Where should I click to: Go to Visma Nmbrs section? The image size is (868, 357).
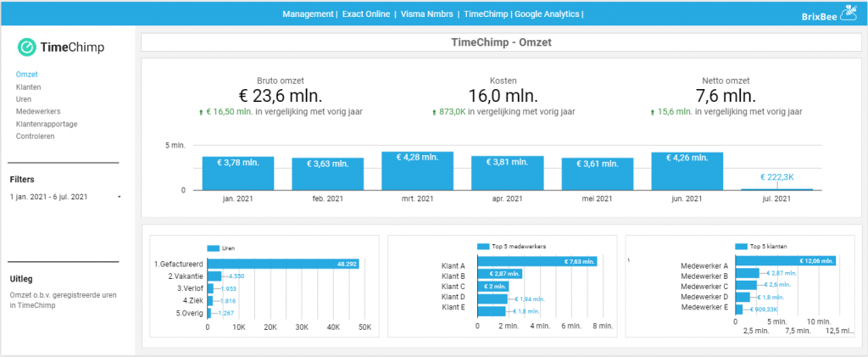coord(427,14)
